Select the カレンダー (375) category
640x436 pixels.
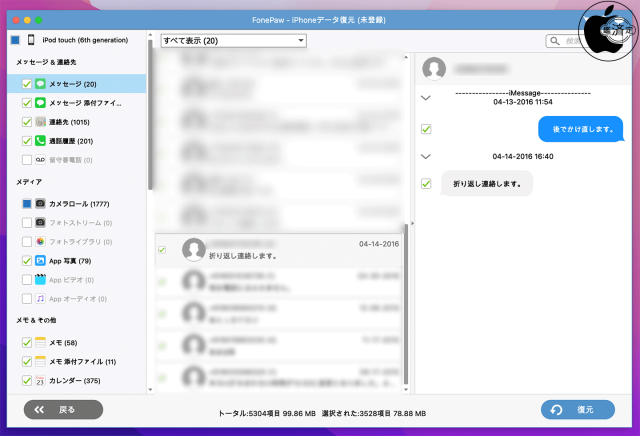click(x=76, y=380)
